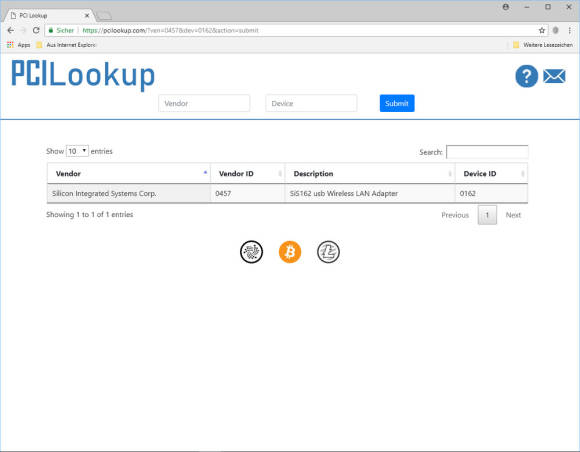Click the blue Submit button
The height and width of the screenshot is (452, 580).
point(397,103)
